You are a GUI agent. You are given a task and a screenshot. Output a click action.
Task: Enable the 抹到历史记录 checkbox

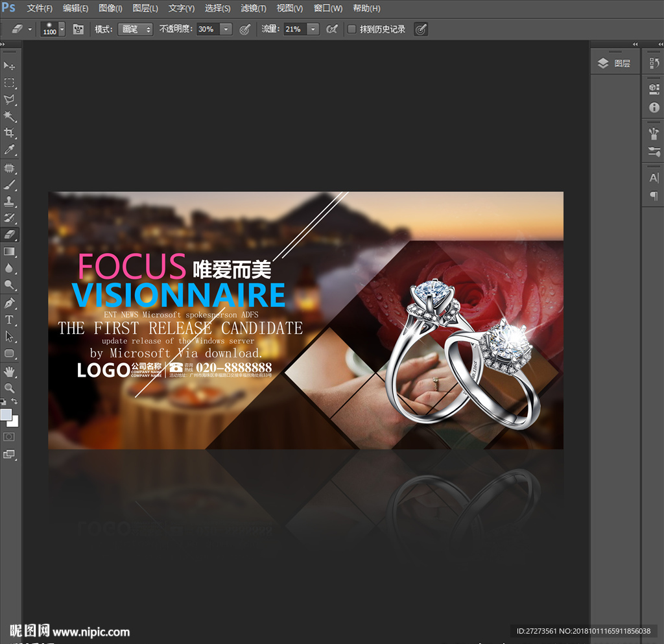[x=351, y=29]
